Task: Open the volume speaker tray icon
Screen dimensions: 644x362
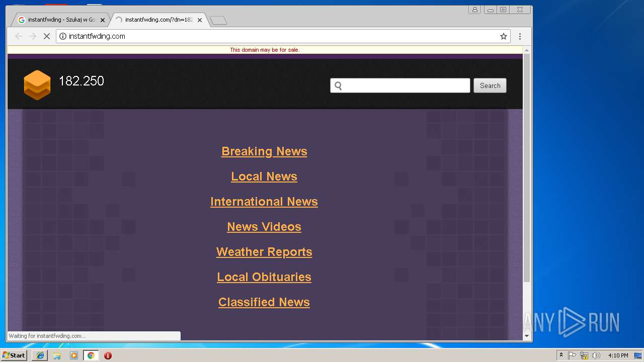Action: pos(596,355)
